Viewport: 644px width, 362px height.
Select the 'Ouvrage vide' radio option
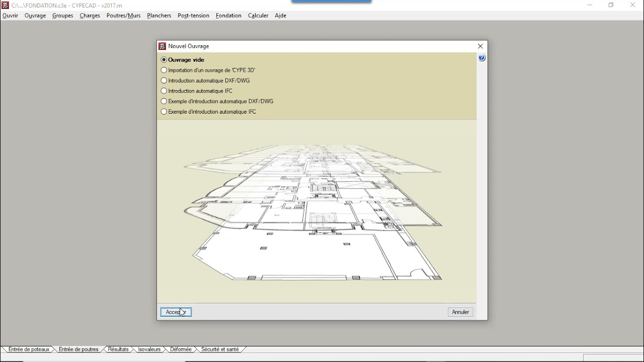point(183,60)
